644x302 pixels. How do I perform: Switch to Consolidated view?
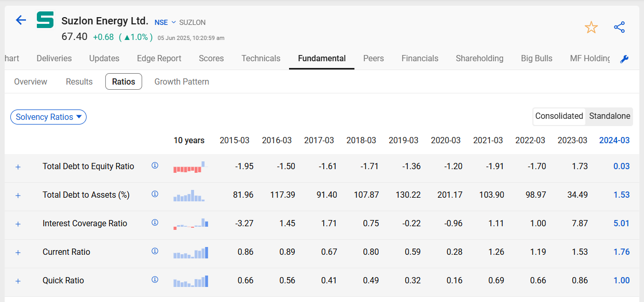[559, 116]
